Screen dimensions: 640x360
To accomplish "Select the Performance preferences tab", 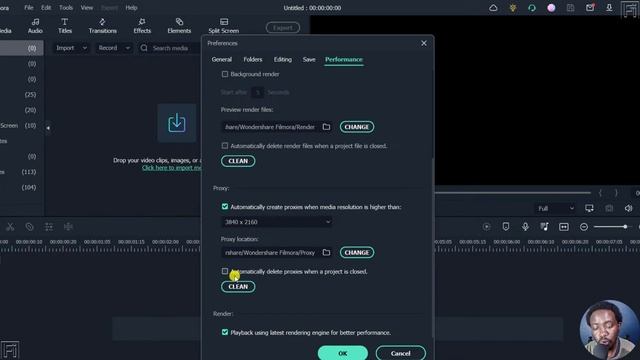I will [344, 60].
